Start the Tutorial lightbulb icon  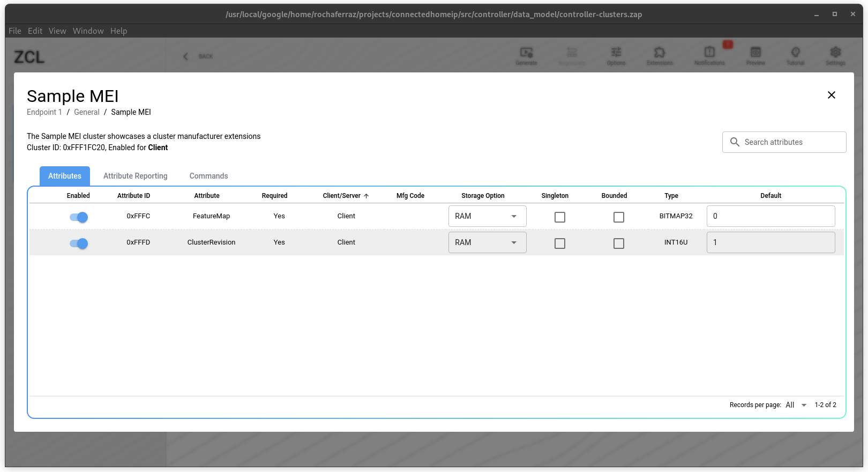[795, 53]
